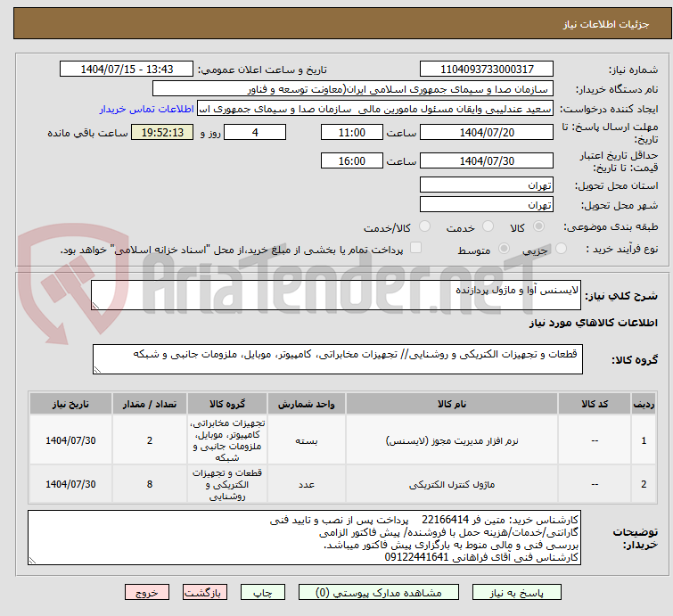Click the delivery province field 'تهران'

(x=487, y=185)
